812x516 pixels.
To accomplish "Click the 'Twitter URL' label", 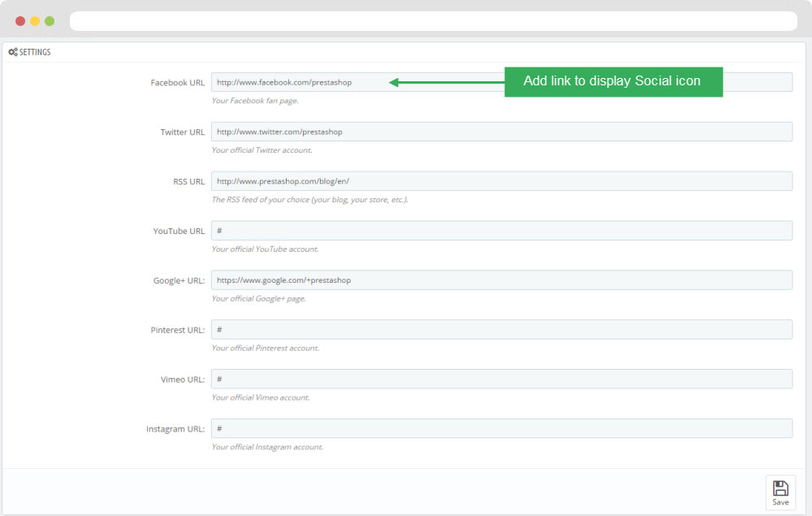I will click(x=182, y=132).
